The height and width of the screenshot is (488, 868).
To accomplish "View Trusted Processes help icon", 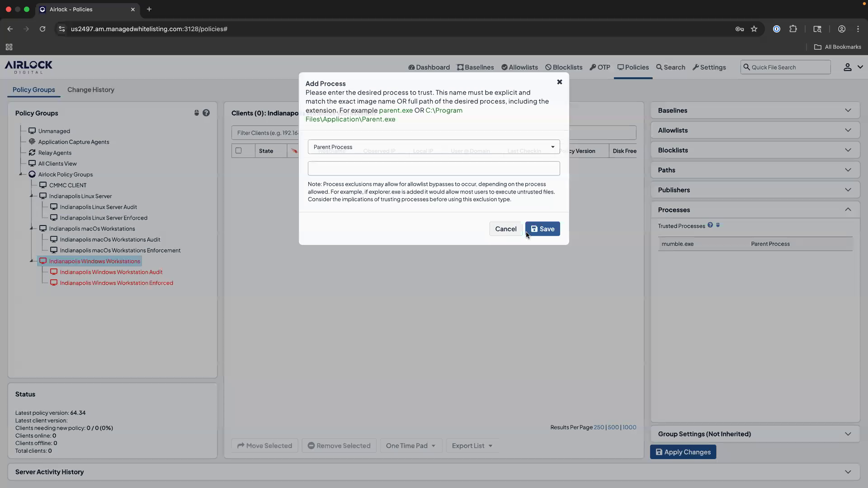I will 711,225.
